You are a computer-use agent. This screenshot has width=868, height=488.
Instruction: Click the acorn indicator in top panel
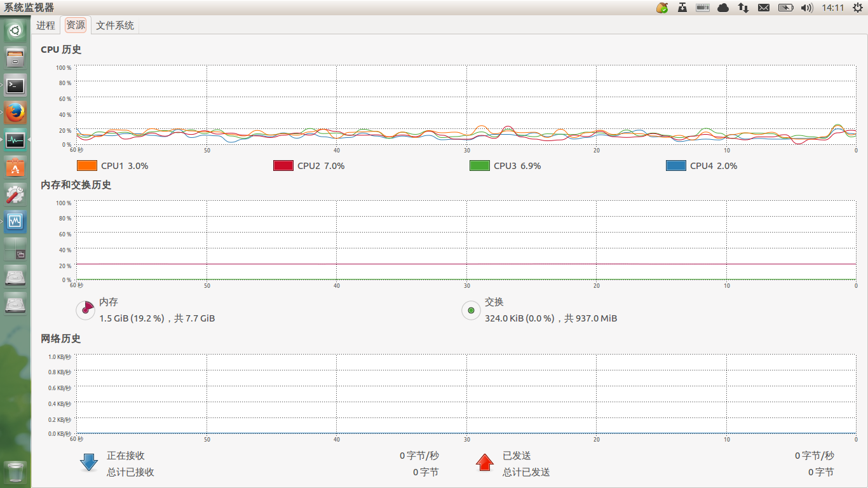coord(662,8)
